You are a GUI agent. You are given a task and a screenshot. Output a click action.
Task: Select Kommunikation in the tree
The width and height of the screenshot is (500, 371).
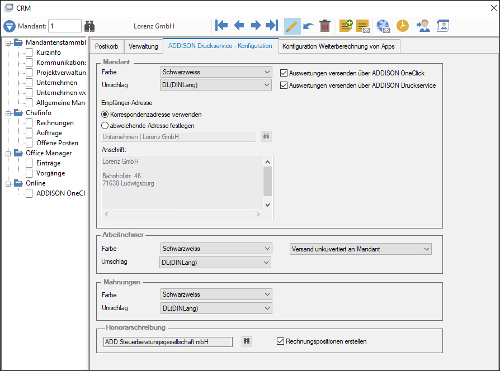click(61, 62)
